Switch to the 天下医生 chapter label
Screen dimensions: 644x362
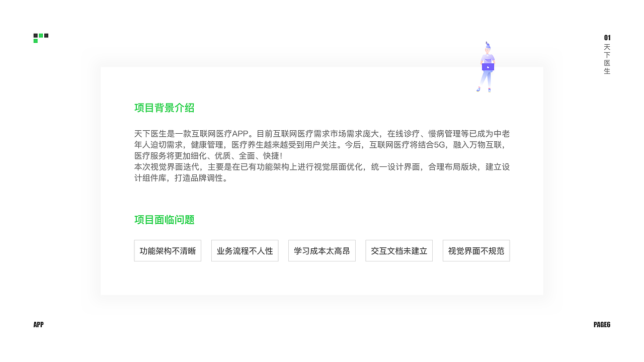point(607,59)
